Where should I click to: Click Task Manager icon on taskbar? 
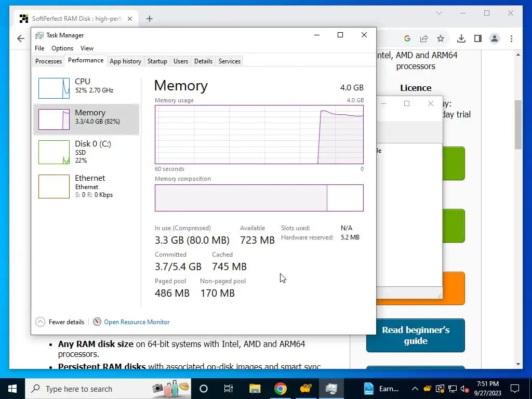click(331, 389)
